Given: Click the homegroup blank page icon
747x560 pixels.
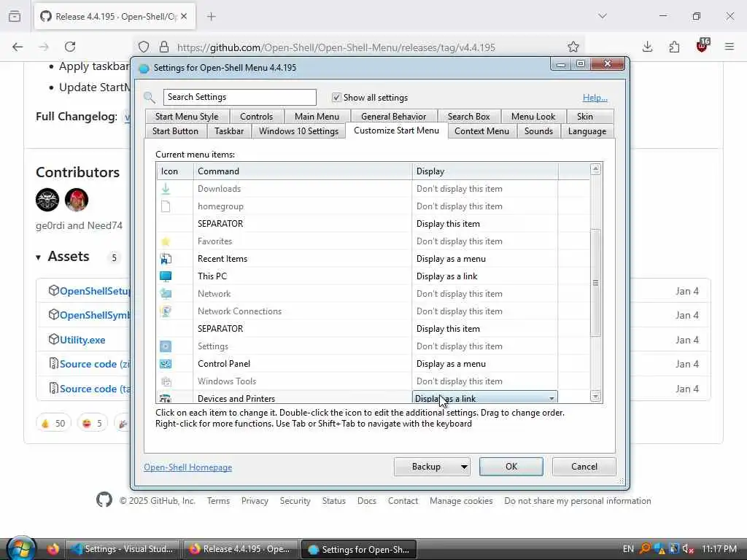Looking at the screenshot, I should pyautogui.click(x=166, y=206).
